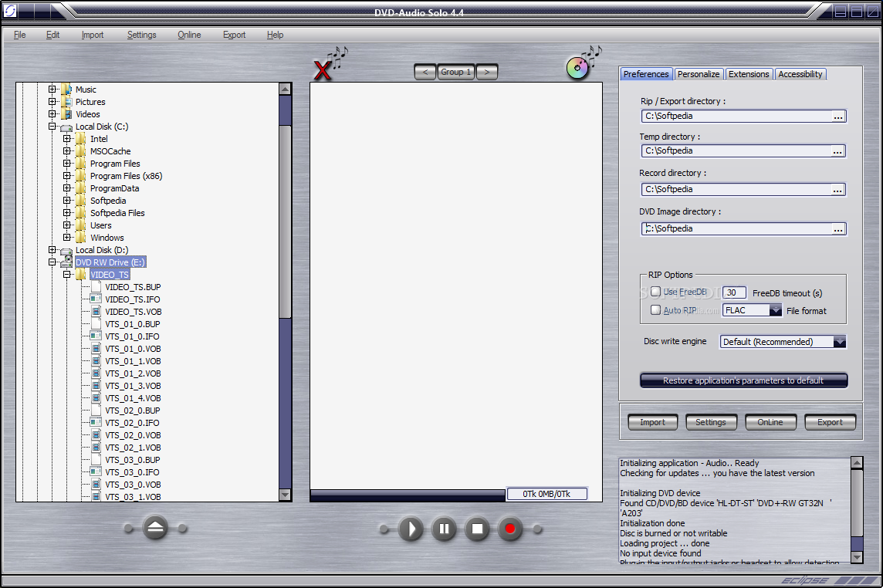This screenshot has width=883, height=588.
Task: Pause playback with the pause button
Action: coord(444,529)
